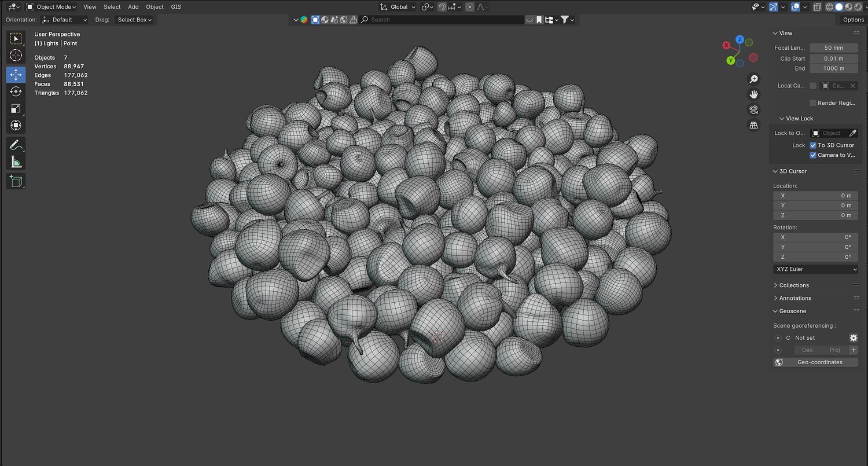Click the Clip Start 0.01 m field
The image size is (868, 466).
[833, 58]
